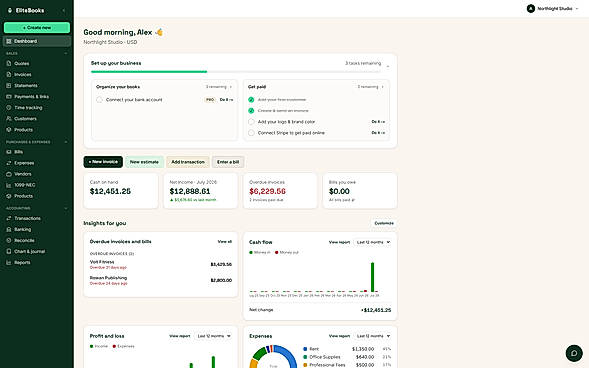
Task: Go to the Reports menu item
Action: coord(36,262)
